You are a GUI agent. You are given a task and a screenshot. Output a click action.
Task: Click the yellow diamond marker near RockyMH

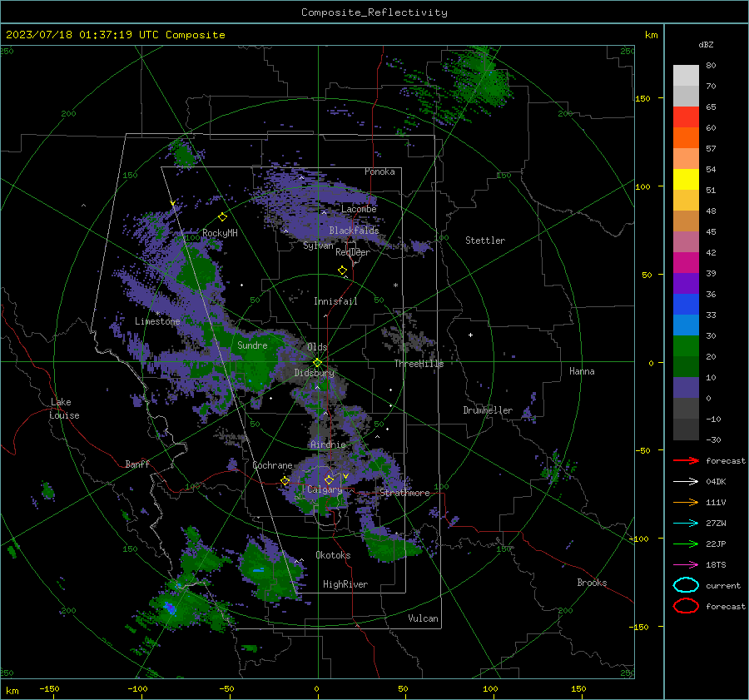coord(222,217)
